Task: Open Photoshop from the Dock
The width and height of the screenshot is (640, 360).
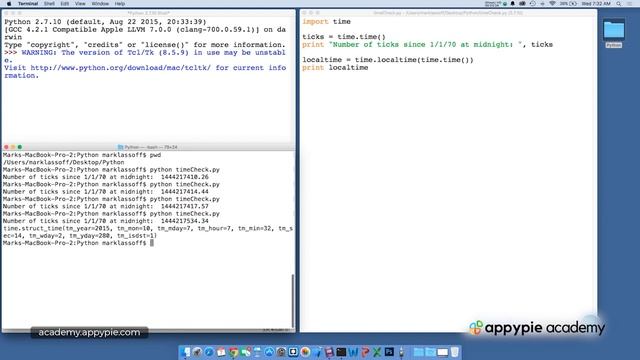Action: coord(389,352)
